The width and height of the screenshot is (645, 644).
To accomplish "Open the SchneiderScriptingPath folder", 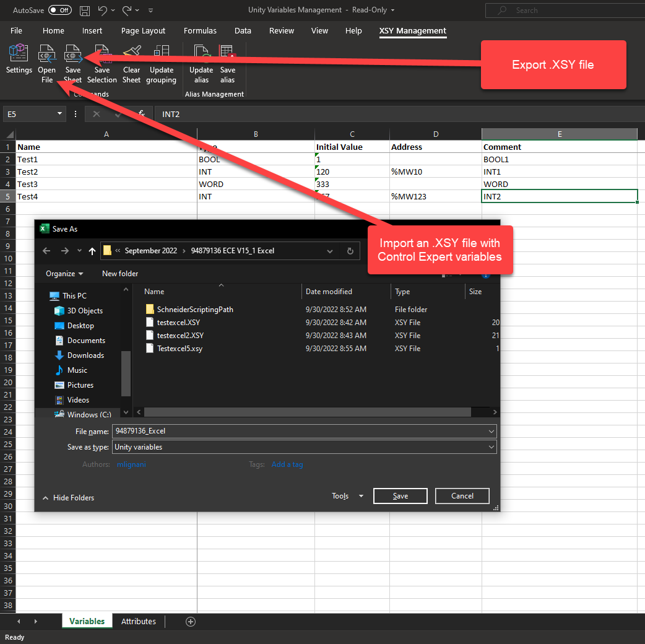I will click(195, 310).
